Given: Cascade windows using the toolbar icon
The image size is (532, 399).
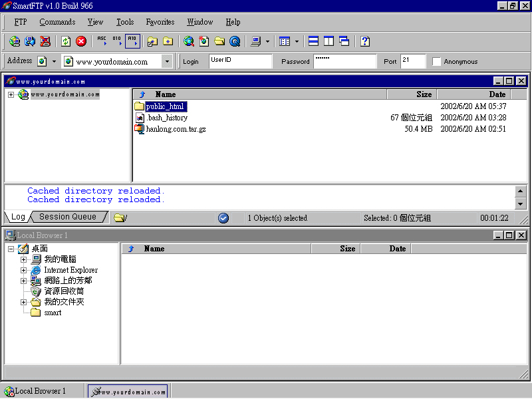Looking at the screenshot, I should click(x=344, y=41).
